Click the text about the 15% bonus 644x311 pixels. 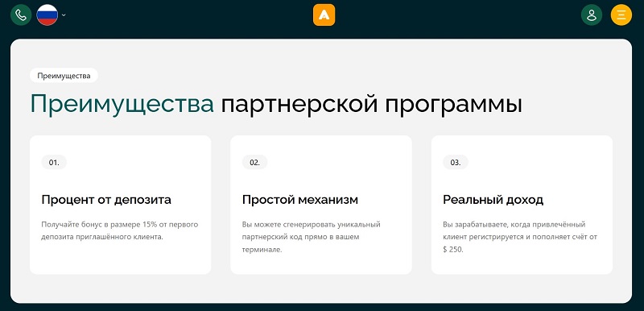120,231
